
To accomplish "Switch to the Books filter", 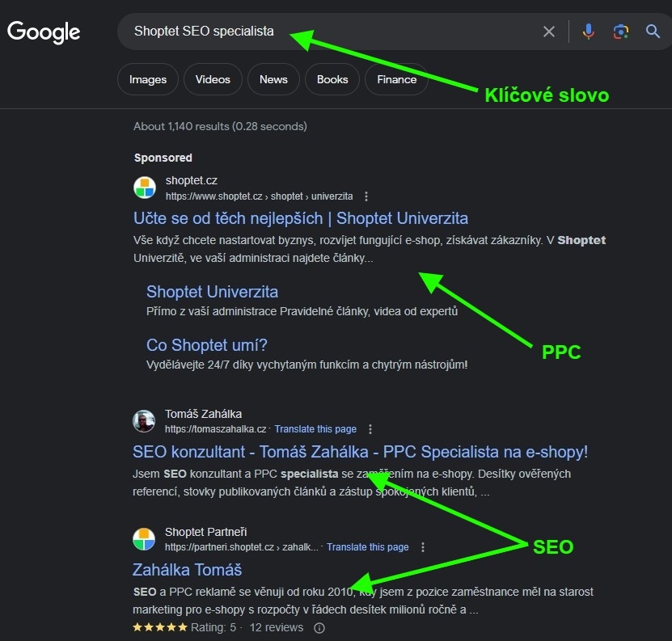I will [332, 79].
